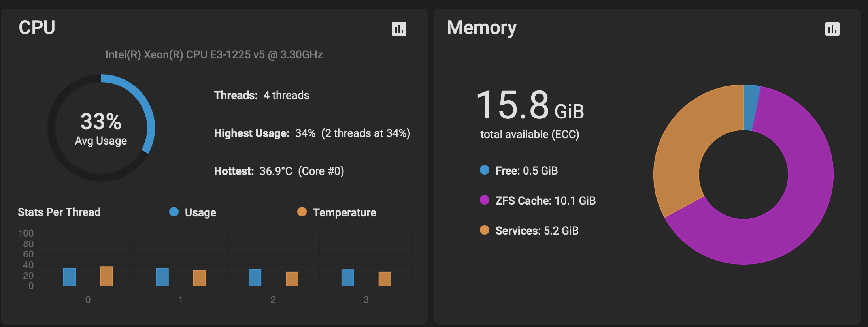The width and height of the screenshot is (868, 327).
Task: Click the 15.8 GiB total available figure
Action: click(530, 105)
